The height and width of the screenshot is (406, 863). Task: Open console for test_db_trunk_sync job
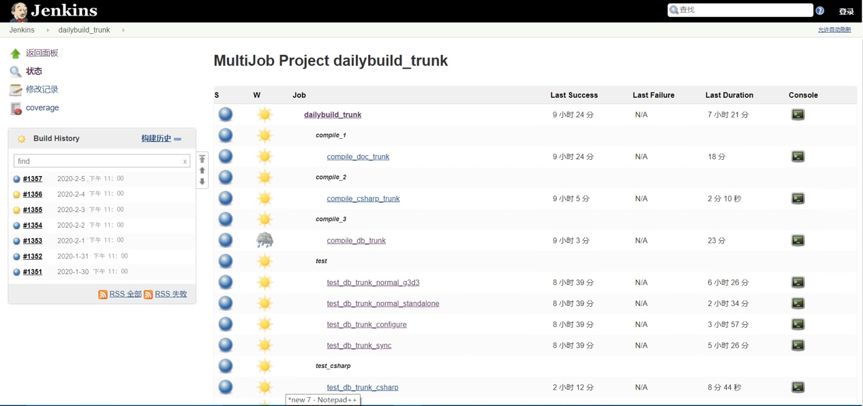coord(797,345)
